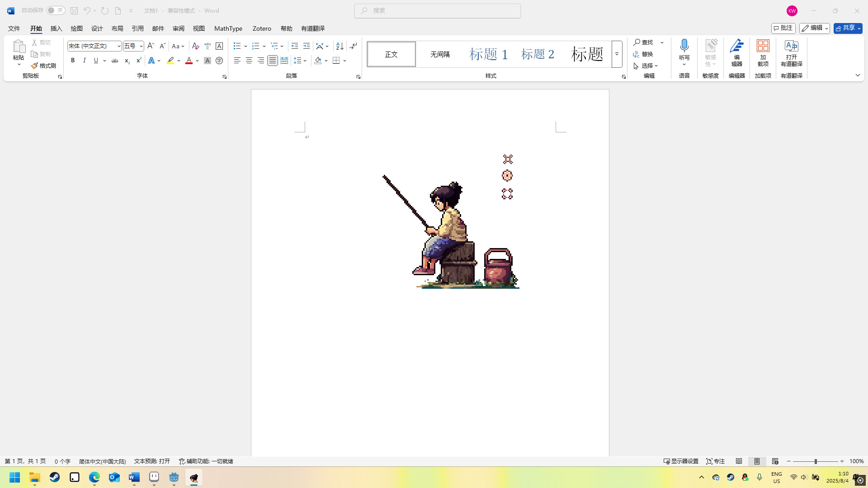Switch to Read Mode in status bar
Screen dimensions: 868x488
coord(739,461)
